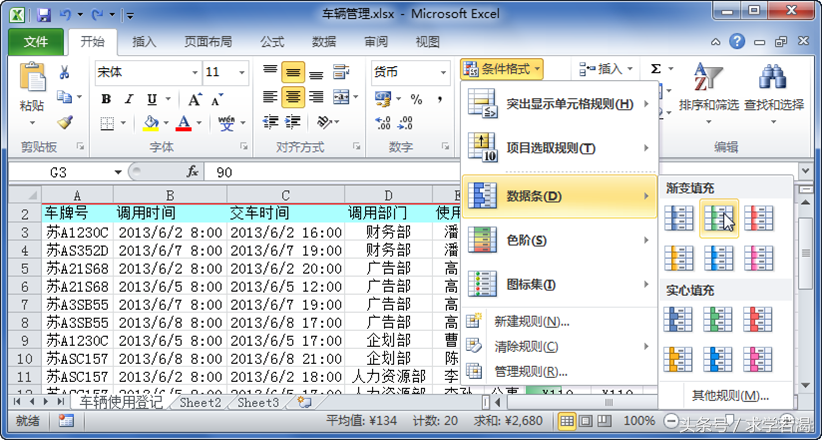Click the top align icon
Screen dimensions: 822x440
click(270, 70)
